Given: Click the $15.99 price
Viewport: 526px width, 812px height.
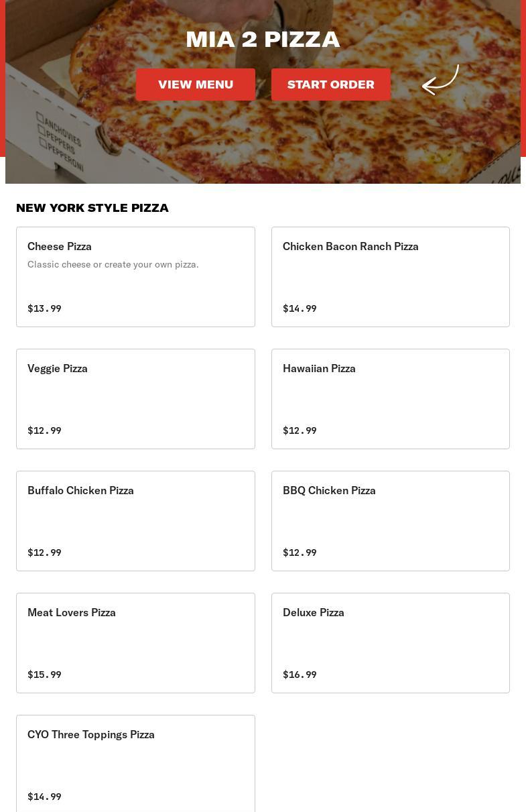Looking at the screenshot, I should 44,675.
